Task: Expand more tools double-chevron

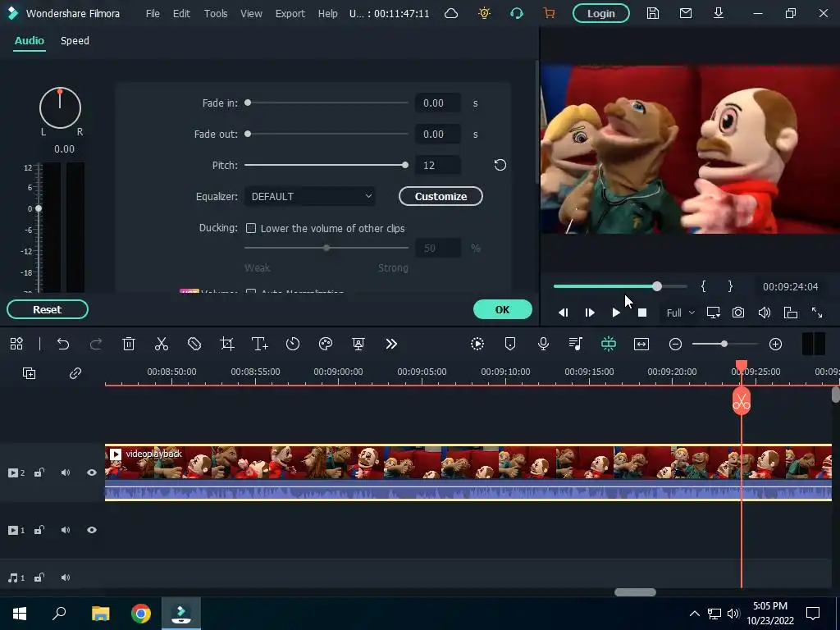Action: (x=391, y=344)
